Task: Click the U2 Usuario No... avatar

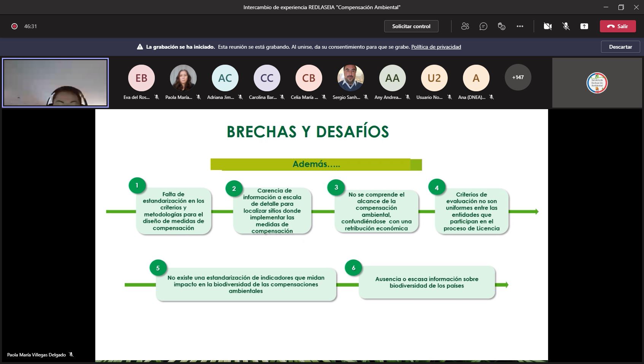Action: pyautogui.click(x=434, y=78)
